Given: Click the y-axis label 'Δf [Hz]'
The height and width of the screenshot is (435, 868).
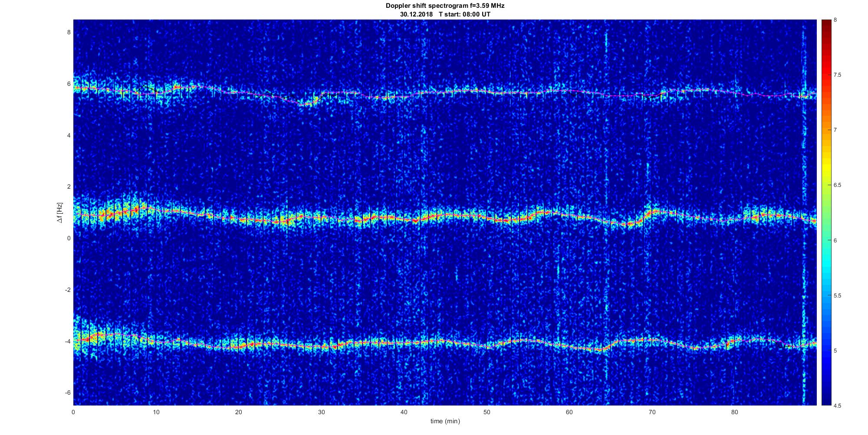Looking at the screenshot, I should tap(60, 213).
